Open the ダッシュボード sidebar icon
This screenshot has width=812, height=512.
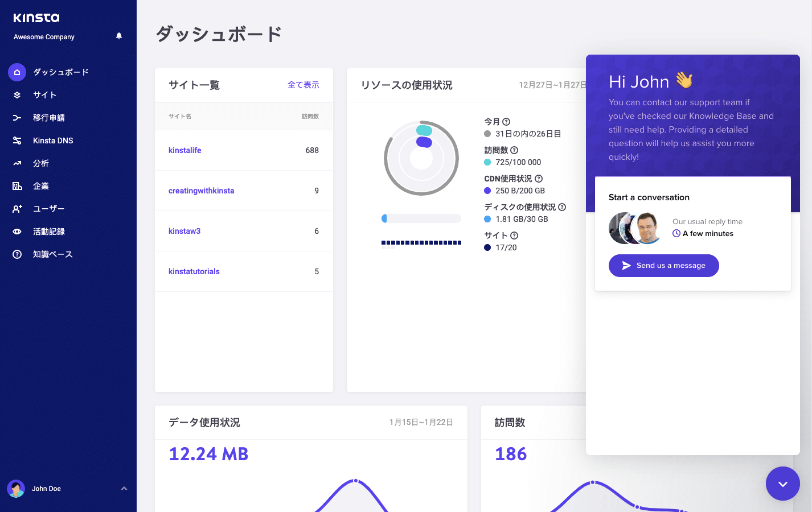(17, 72)
